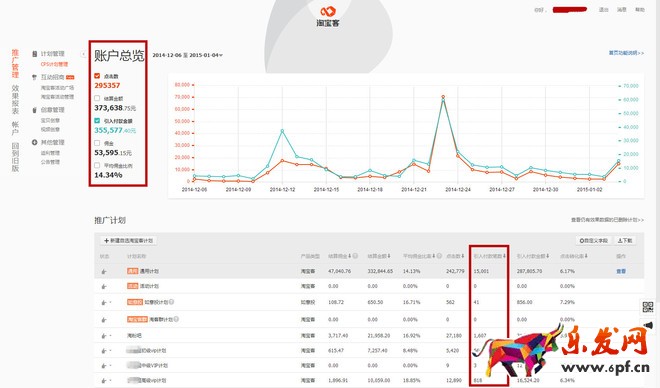Open the QR code side widget

pos(648,306)
